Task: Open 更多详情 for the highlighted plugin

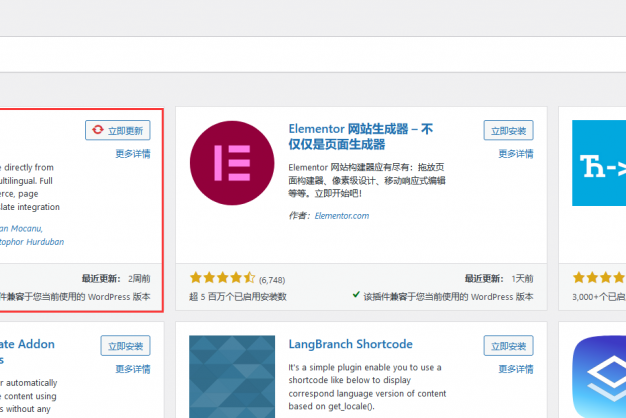Action: [x=133, y=154]
